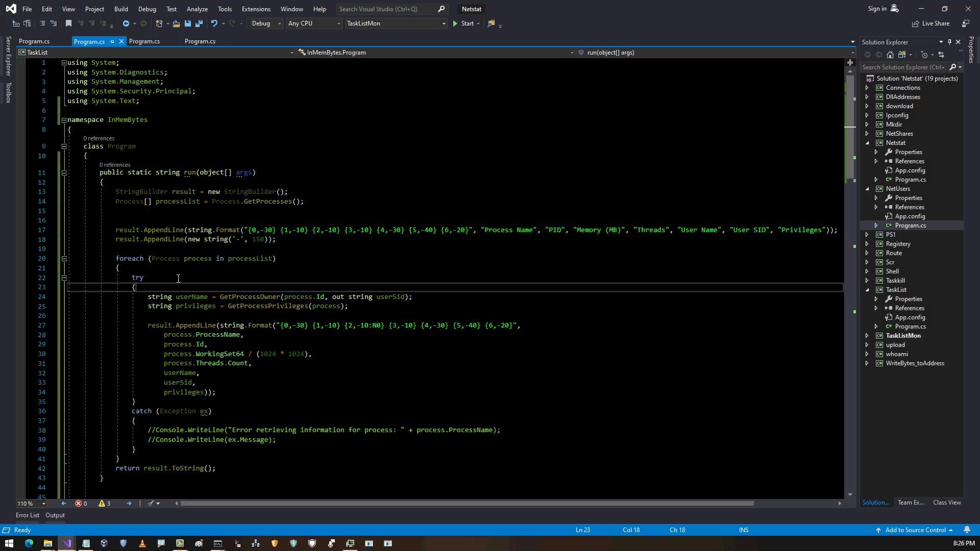Screen dimensions: 980x551
Task: Click the Save All toolbar icon
Action: tap(199, 23)
